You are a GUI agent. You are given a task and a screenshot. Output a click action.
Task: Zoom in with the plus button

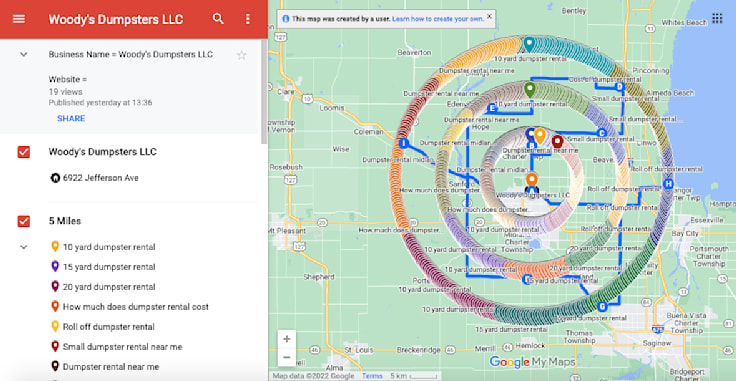pyautogui.click(x=287, y=339)
